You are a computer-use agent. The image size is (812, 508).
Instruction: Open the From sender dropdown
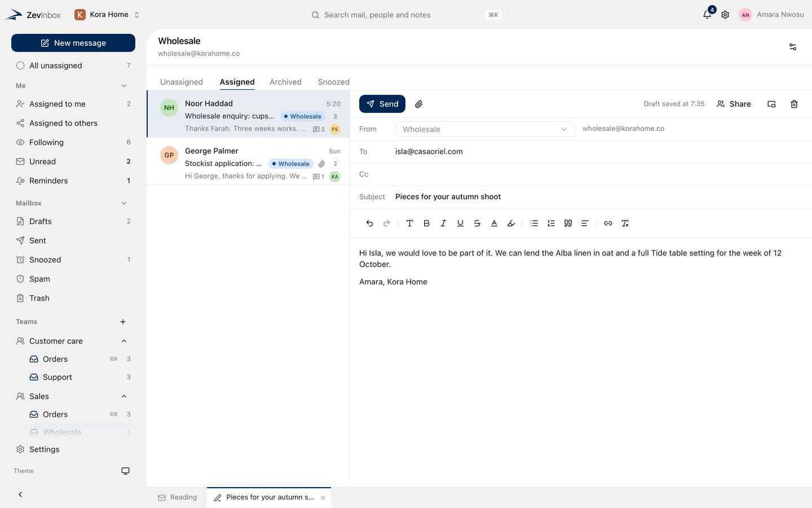click(x=485, y=129)
